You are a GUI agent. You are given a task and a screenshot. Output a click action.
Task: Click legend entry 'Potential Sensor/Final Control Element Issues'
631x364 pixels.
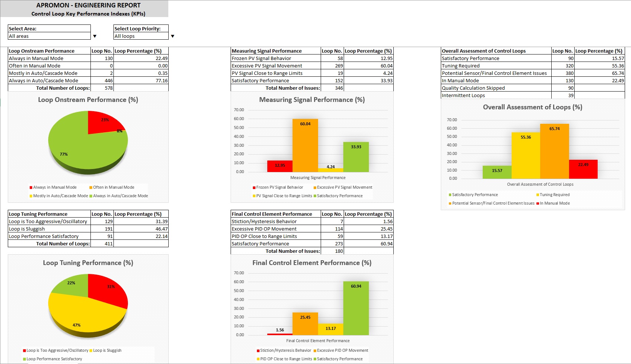point(492,203)
